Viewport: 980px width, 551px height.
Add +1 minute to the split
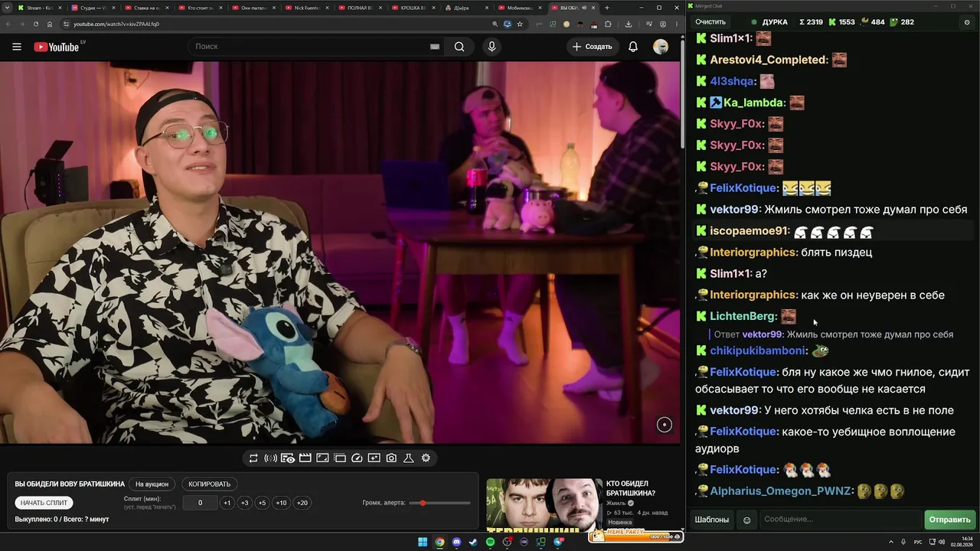pyautogui.click(x=227, y=503)
